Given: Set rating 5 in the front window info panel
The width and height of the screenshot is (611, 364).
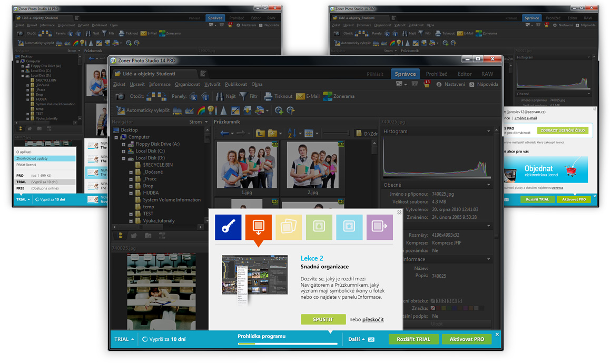Looking at the screenshot, I should [x=460, y=301].
